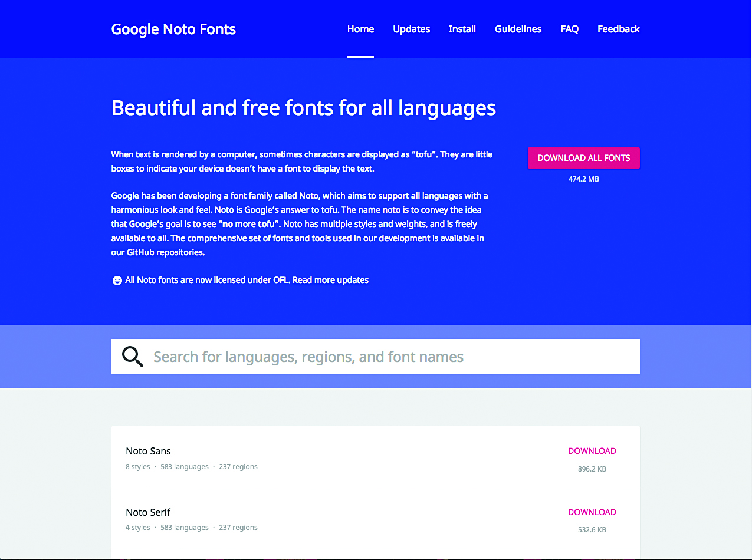This screenshot has width=752, height=560.
Task: Click the 532.6 KB file size
Action: click(x=592, y=530)
